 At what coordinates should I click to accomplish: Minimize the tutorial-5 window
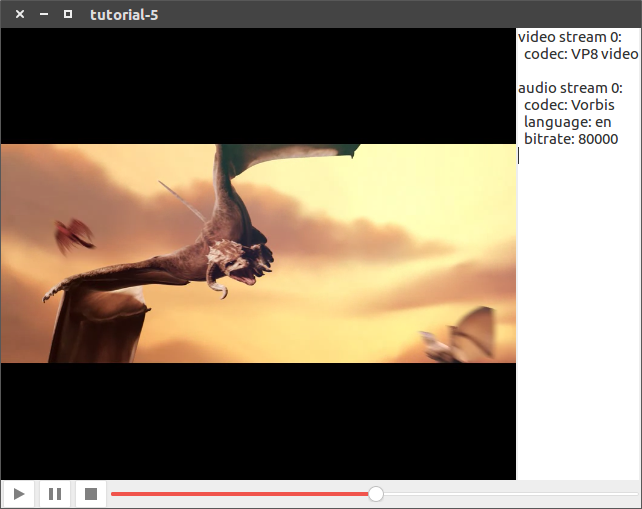pos(44,14)
